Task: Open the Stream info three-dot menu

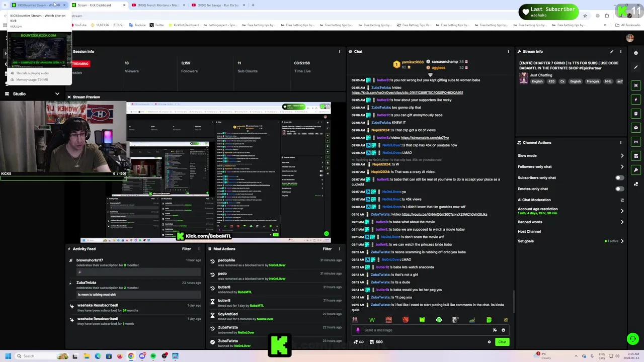Action: [621, 51]
